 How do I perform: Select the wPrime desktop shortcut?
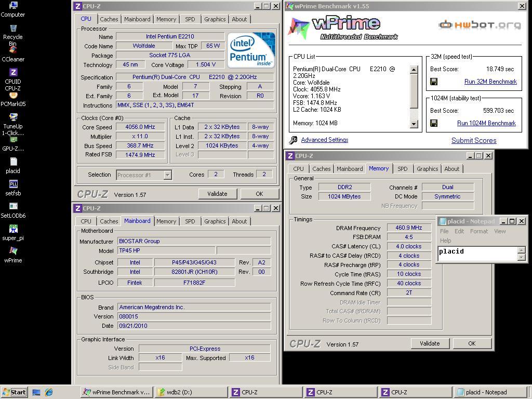(x=13, y=255)
